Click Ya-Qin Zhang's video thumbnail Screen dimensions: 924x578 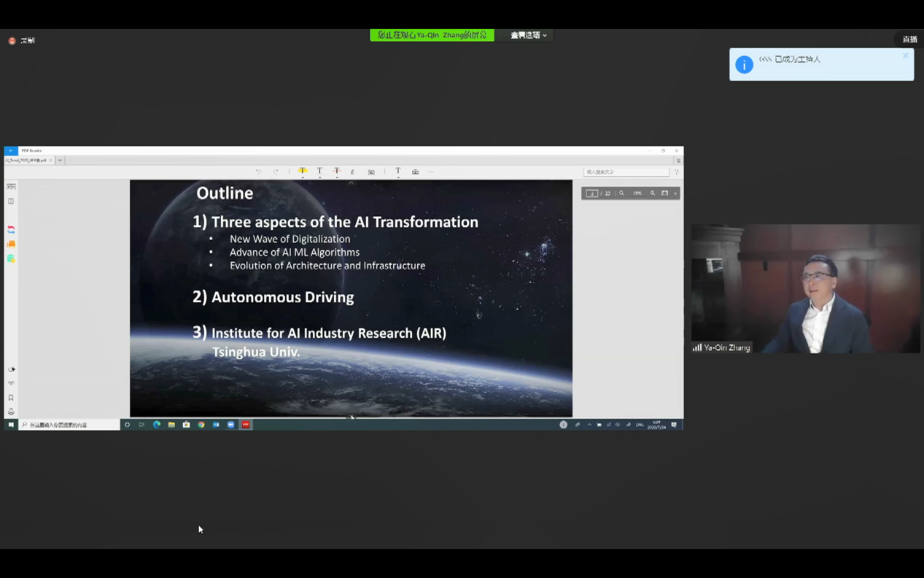tap(805, 288)
